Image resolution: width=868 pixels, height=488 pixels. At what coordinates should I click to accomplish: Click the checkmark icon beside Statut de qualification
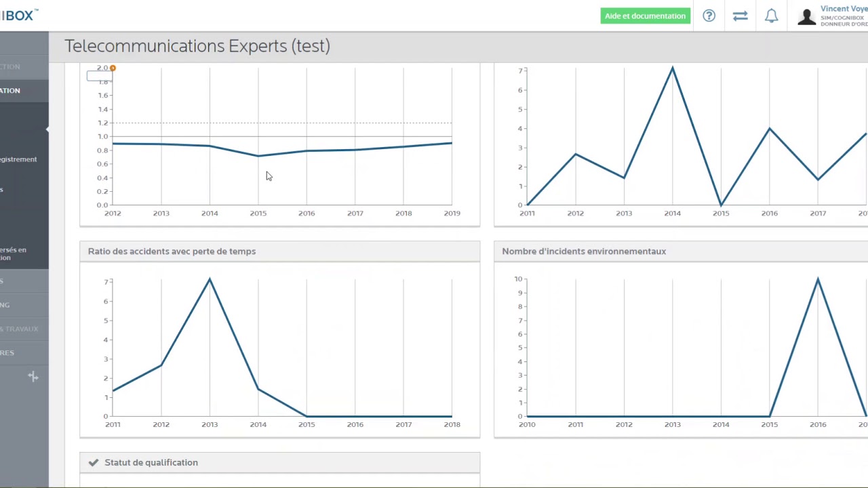pyautogui.click(x=94, y=462)
